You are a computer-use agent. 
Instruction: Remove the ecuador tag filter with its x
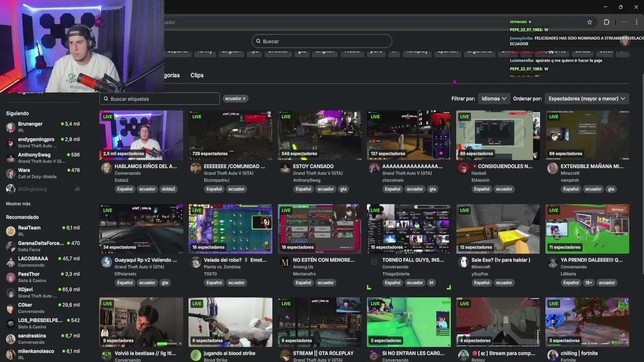[x=244, y=99]
